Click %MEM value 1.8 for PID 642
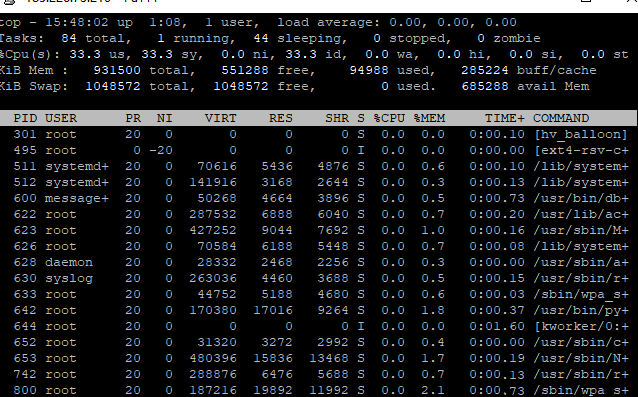Screen dimensions: 638x397 click(x=433, y=310)
